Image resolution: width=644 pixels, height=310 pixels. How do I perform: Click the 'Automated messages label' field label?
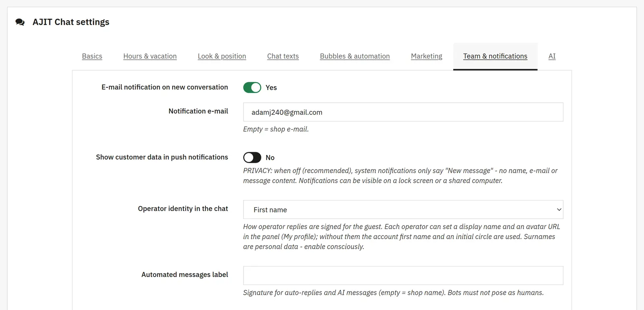185,275
